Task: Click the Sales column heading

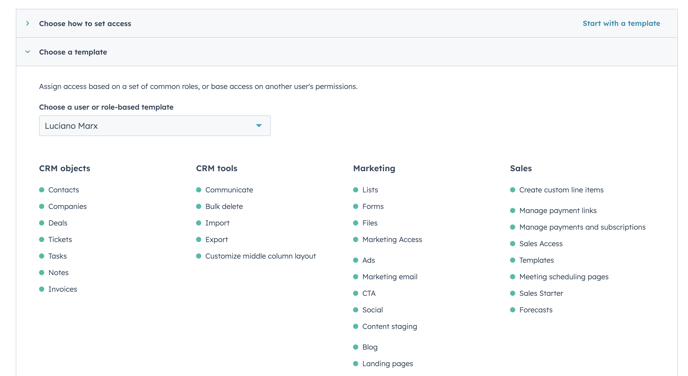Action: 521,168
